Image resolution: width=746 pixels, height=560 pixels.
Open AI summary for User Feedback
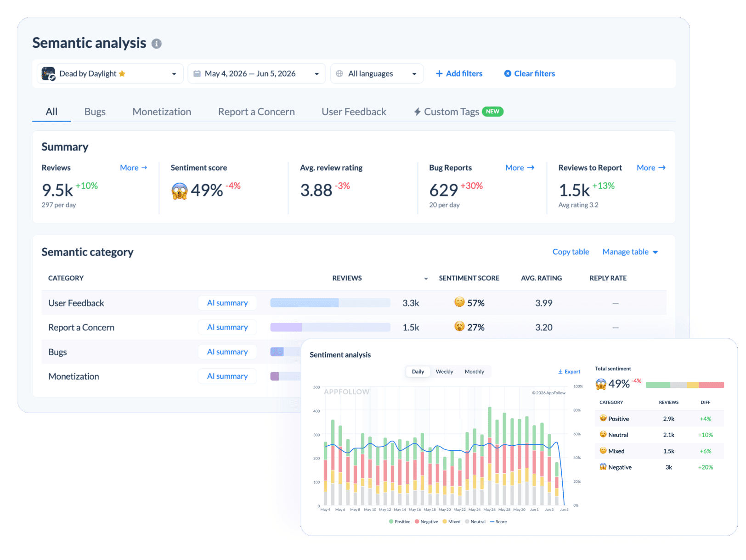tap(227, 302)
